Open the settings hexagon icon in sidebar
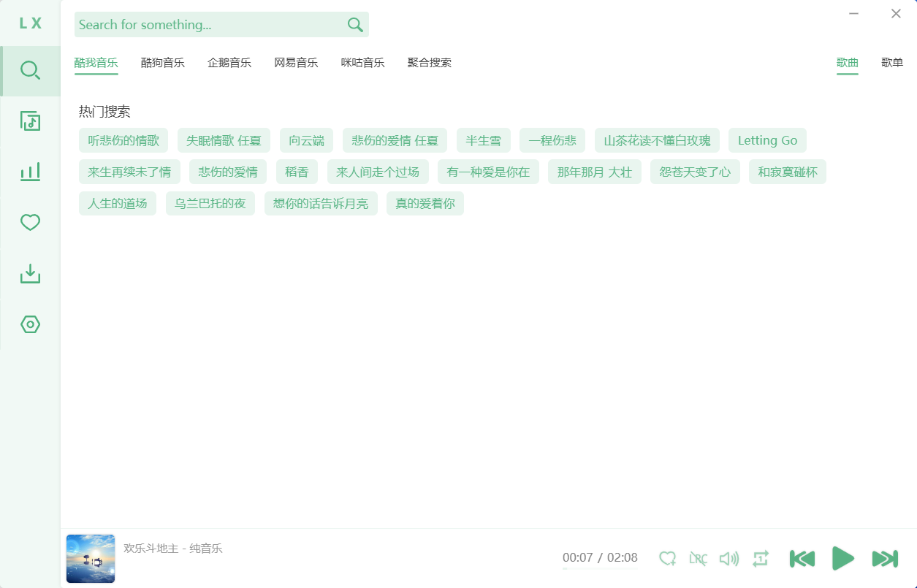The width and height of the screenshot is (917, 588). point(30,324)
